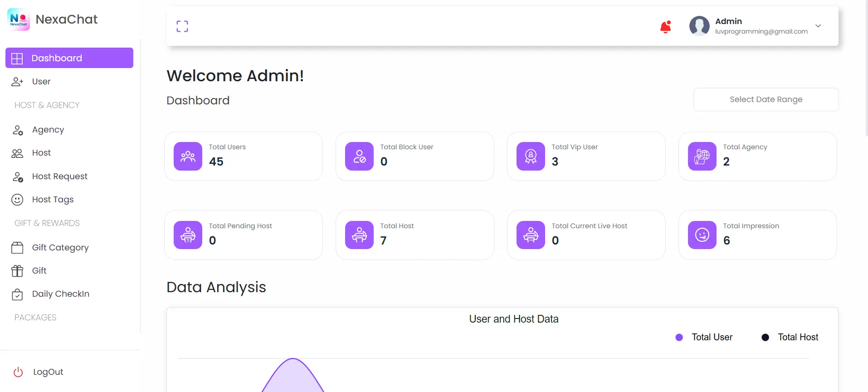Click the Total Host card icon

pyautogui.click(x=359, y=235)
